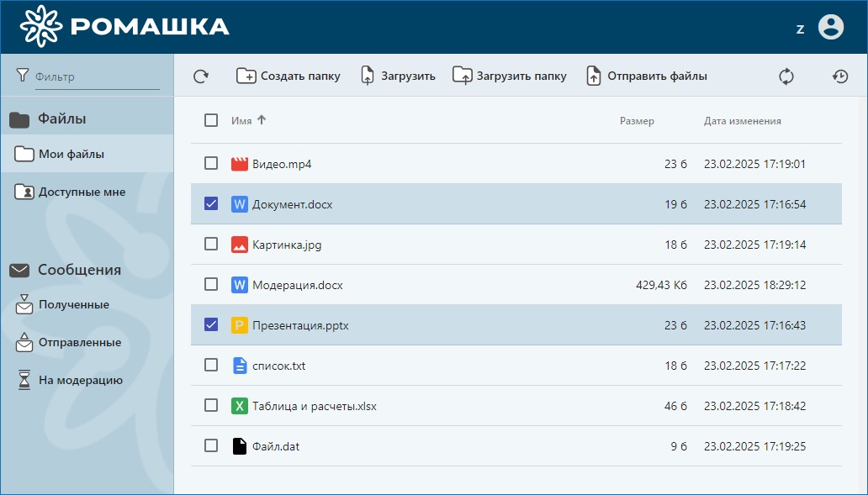Click the file name Файл.dat
This screenshot has height=495, width=868.
(x=276, y=446)
